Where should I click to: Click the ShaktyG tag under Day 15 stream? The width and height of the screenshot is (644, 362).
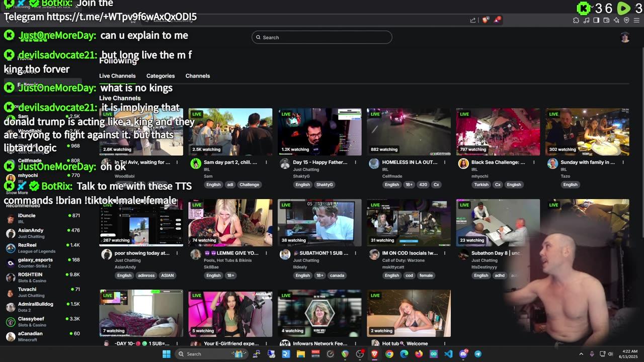pyautogui.click(x=325, y=185)
